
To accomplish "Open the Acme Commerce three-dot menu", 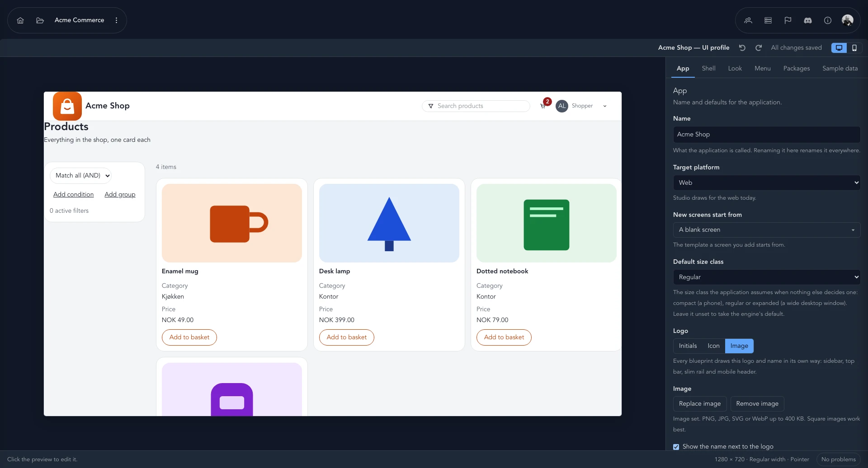I will 117,20.
